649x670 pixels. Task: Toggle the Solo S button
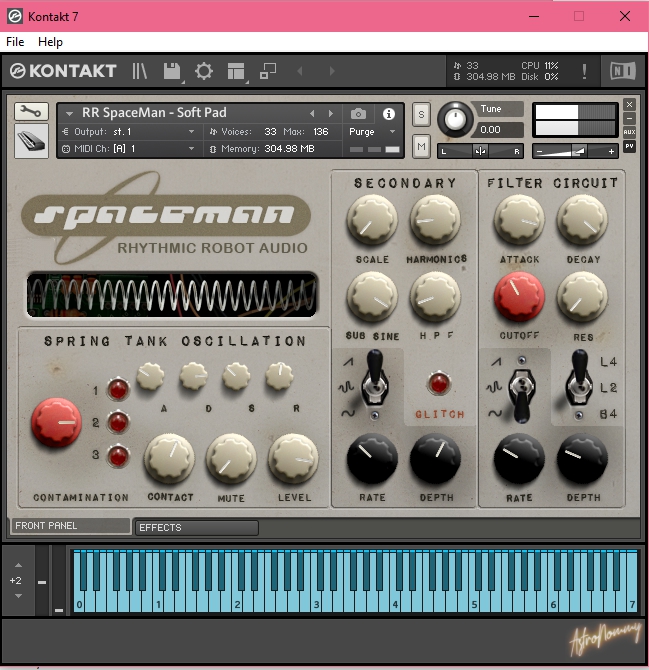tap(421, 113)
